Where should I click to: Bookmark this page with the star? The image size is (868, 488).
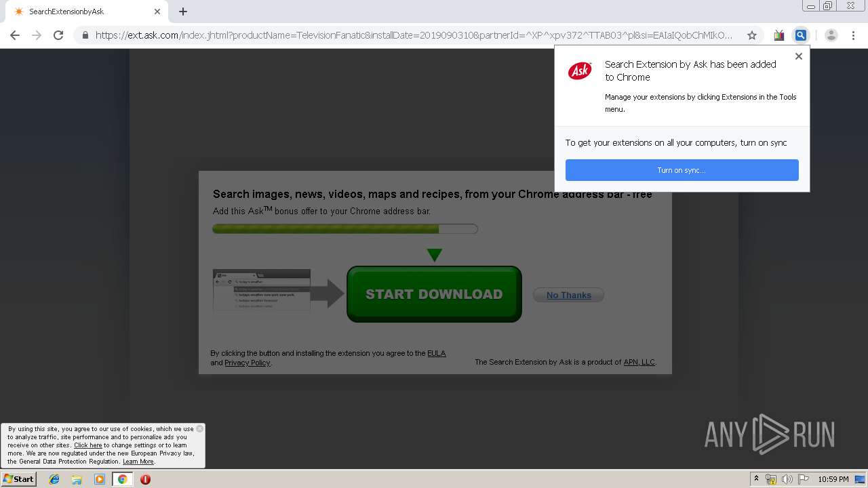pos(751,35)
